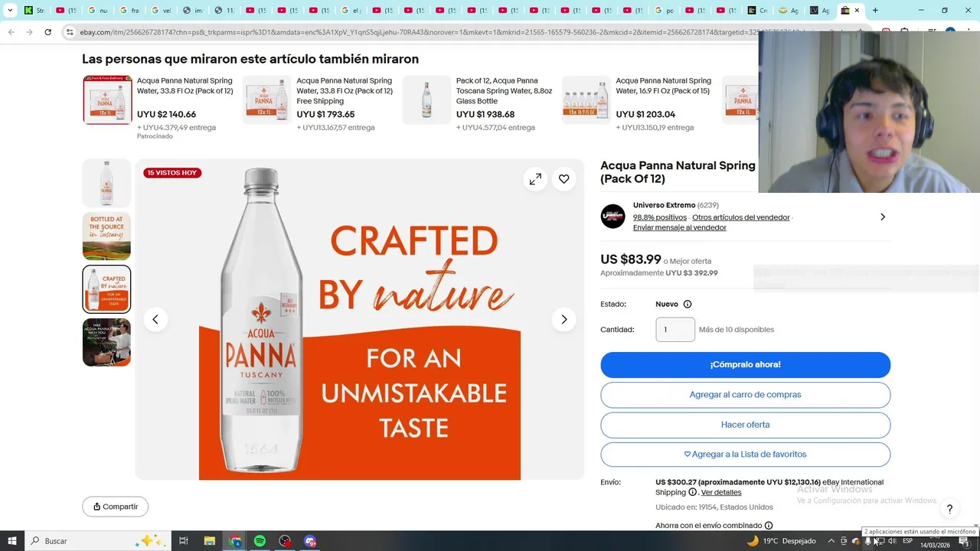This screenshot has height=551, width=980.
Task: Open weather widget showing 19°C Despejado
Action: (x=781, y=541)
